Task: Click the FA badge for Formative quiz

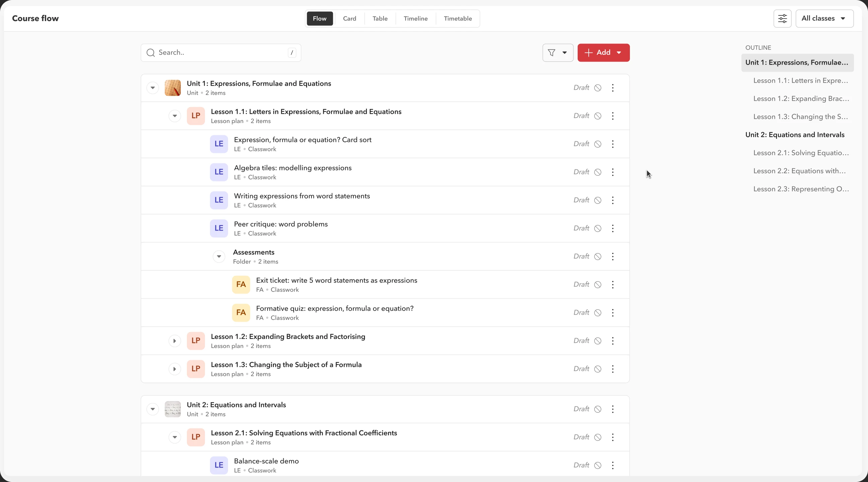Action: 241,313
